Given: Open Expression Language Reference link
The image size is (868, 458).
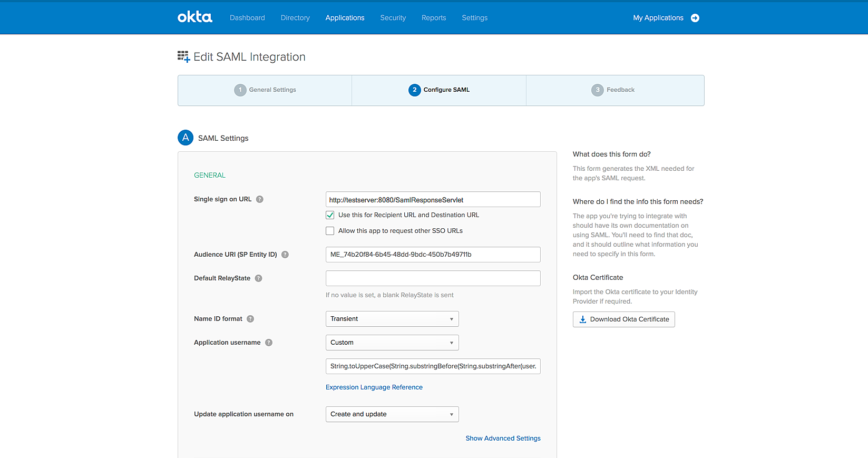Looking at the screenshot, I should tap(374, 387).
